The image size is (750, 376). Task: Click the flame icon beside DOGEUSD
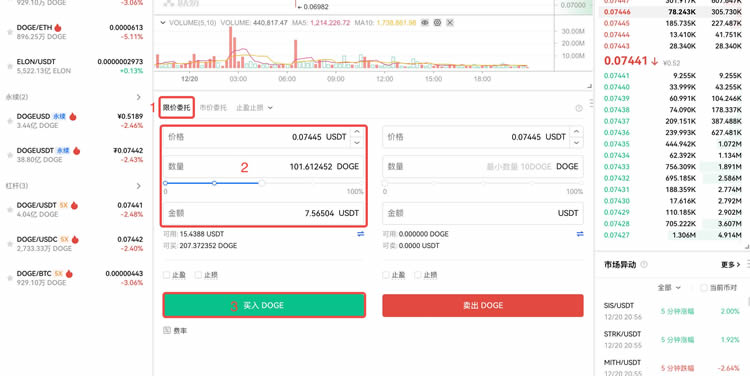pos(73,116)
